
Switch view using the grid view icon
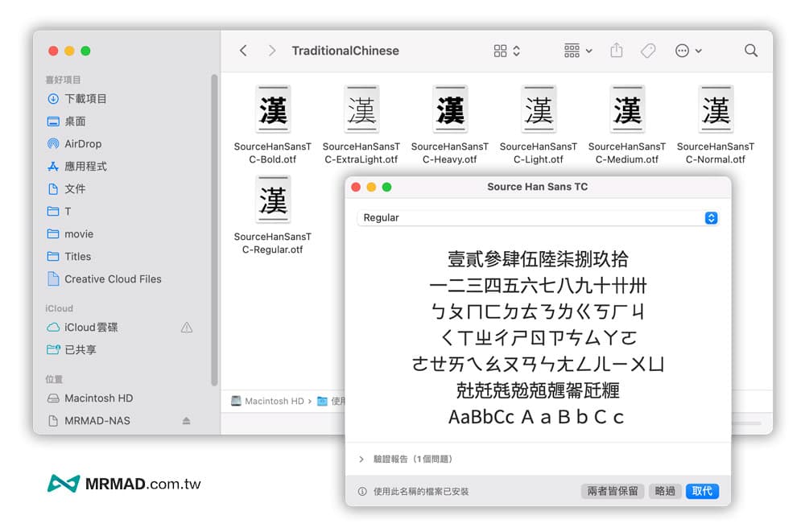(x=500, y=50)
